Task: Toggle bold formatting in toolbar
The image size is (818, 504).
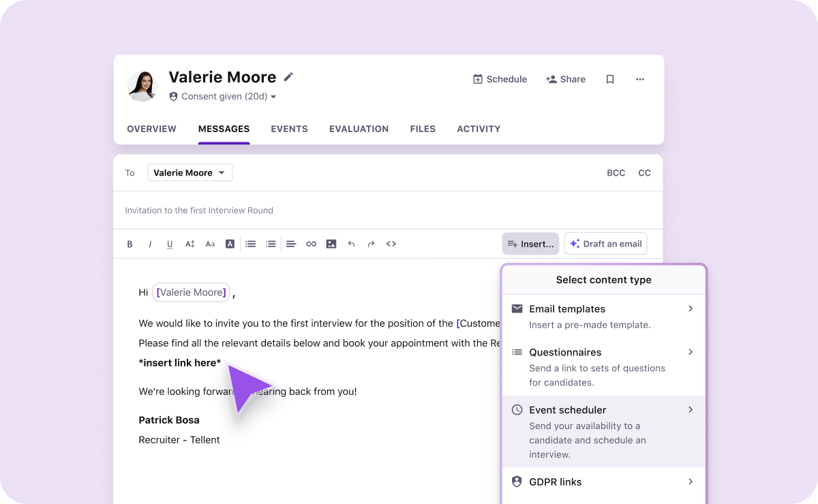Action: 130,244
